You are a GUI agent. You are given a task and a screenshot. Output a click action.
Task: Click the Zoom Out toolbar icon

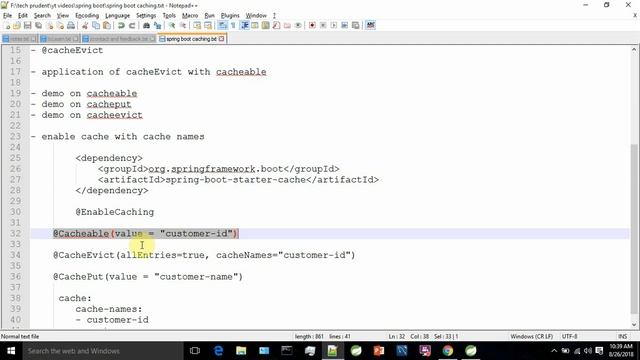coord(183,25)
